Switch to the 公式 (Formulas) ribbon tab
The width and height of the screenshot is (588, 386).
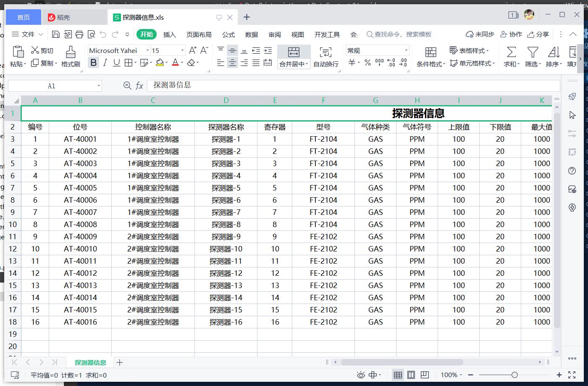coord(228,34)
